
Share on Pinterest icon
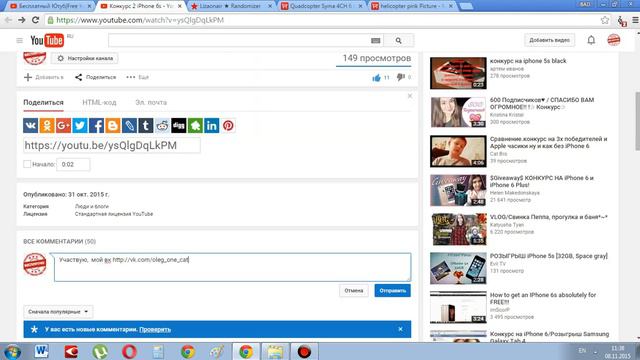point(228,126)
